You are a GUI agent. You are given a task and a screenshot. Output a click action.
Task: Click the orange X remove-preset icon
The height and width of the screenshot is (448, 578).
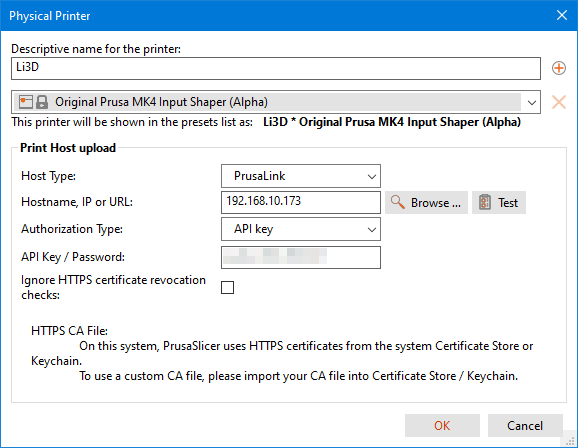559,102
